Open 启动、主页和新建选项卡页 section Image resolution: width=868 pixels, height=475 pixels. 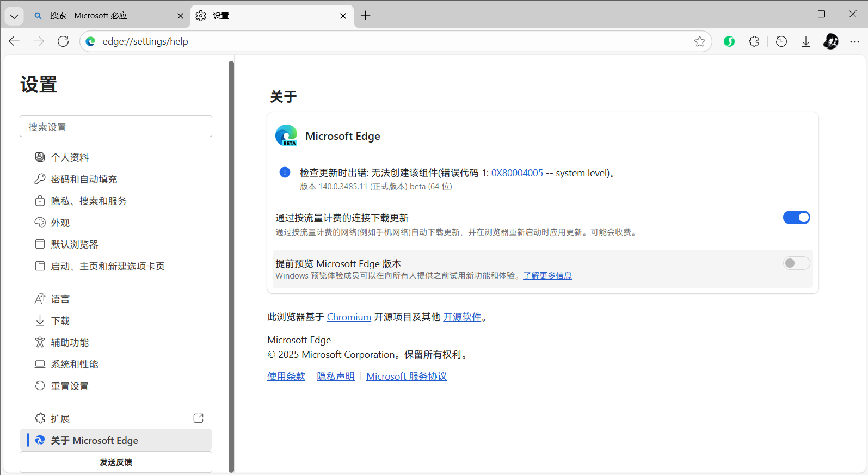116,266
